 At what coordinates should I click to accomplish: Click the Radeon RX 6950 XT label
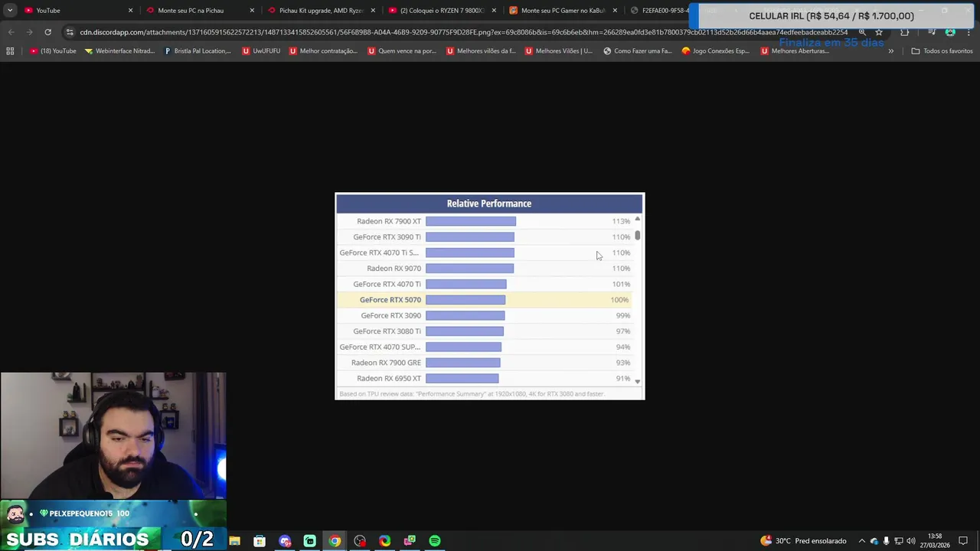[x=389, y=379]
